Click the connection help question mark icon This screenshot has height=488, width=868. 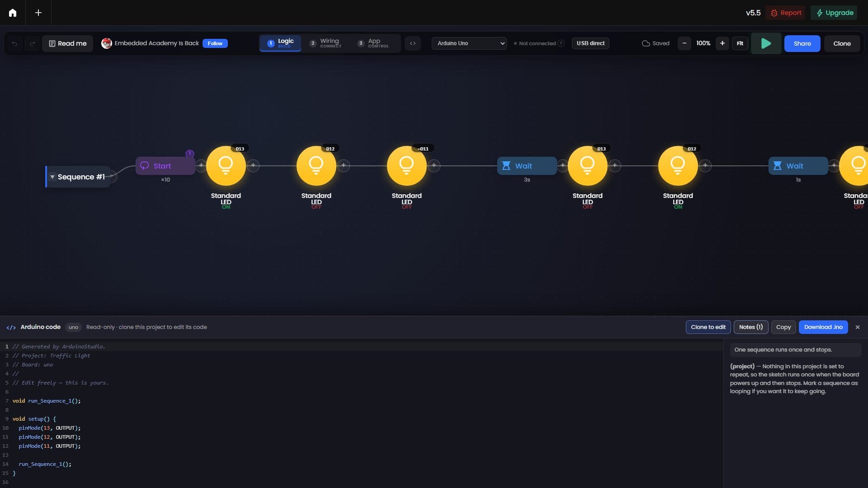(x=561, y=43)
